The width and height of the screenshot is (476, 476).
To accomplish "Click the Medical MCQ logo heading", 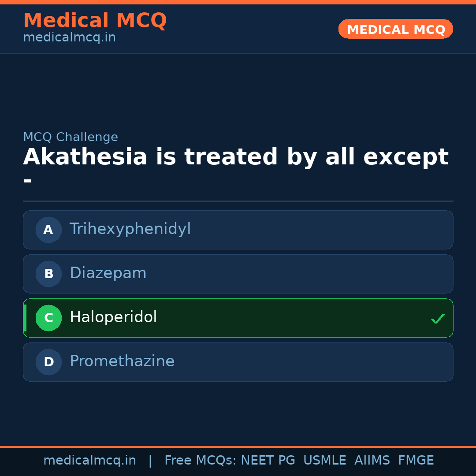I will 95,20.
